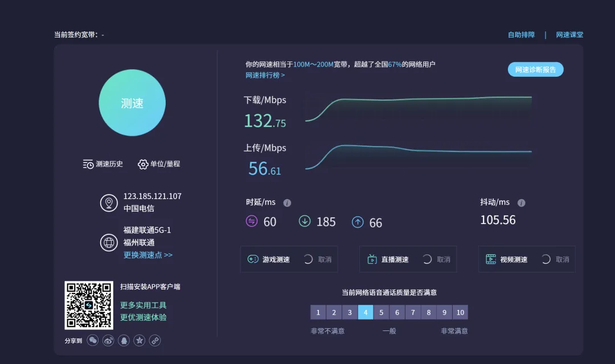Click upload value 56.61
The image size is (615, 364).
(265, 169)
